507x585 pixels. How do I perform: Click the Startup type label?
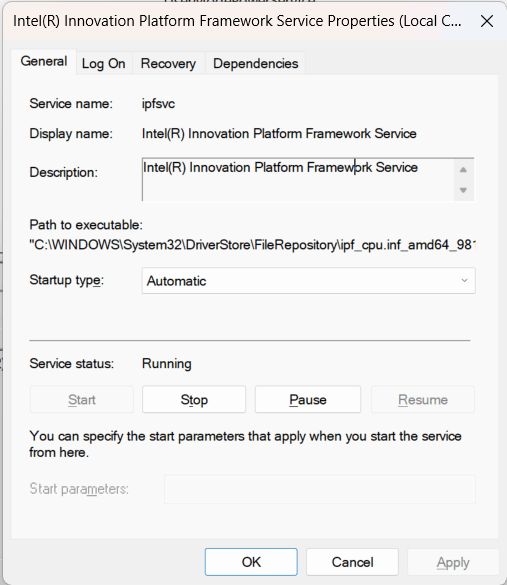pos(66,280)
